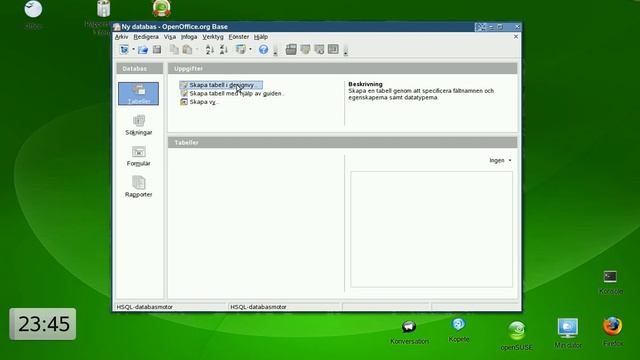The height and width of the screenshot is (360, 640).
Task: Open the Paste dropdown arrow
Action: (197, 50)
